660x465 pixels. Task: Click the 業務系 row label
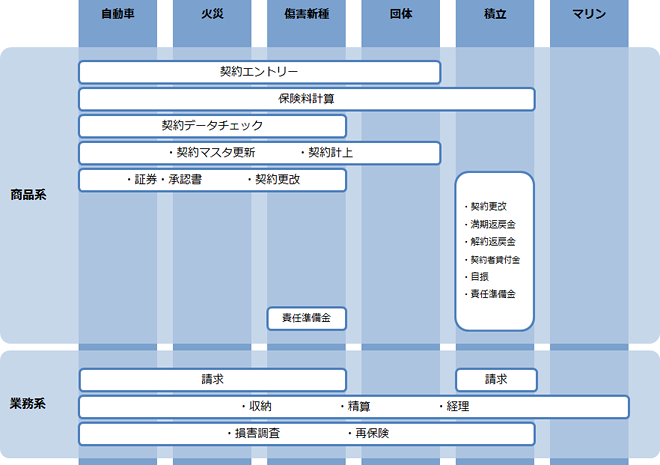(x=27, y=404)
